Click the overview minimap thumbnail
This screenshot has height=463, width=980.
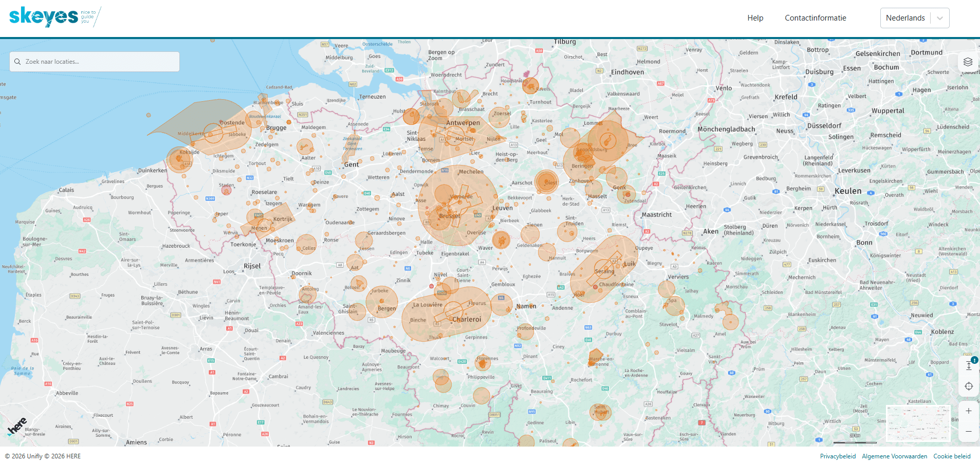pyautogui.click(x=918, y=423)
